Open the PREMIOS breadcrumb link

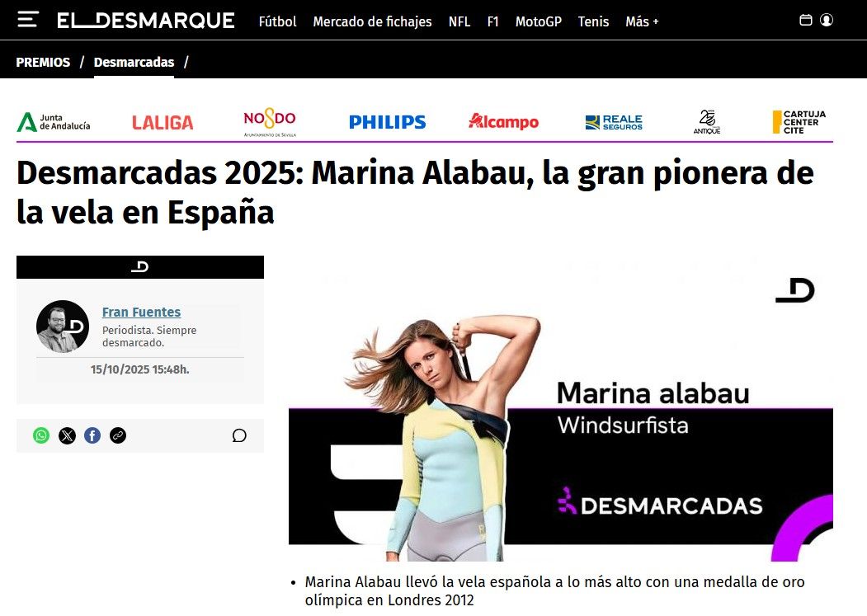click(x=43, y=62)
